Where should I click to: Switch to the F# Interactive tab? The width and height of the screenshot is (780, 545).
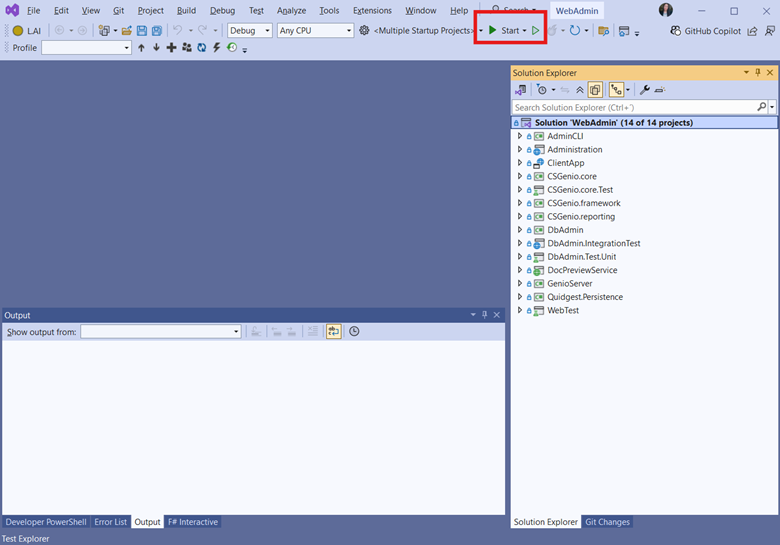tap(193, 522)
